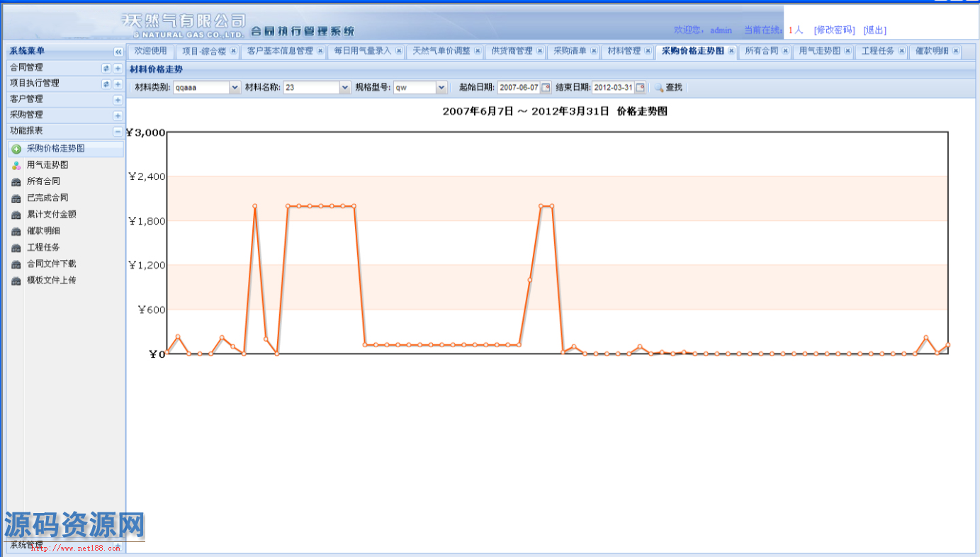This screenshot has width=980, height=557.
Task: Switch to the 每日用气量录入 tab
Action: pyautogui.click(x=363, y=51)
